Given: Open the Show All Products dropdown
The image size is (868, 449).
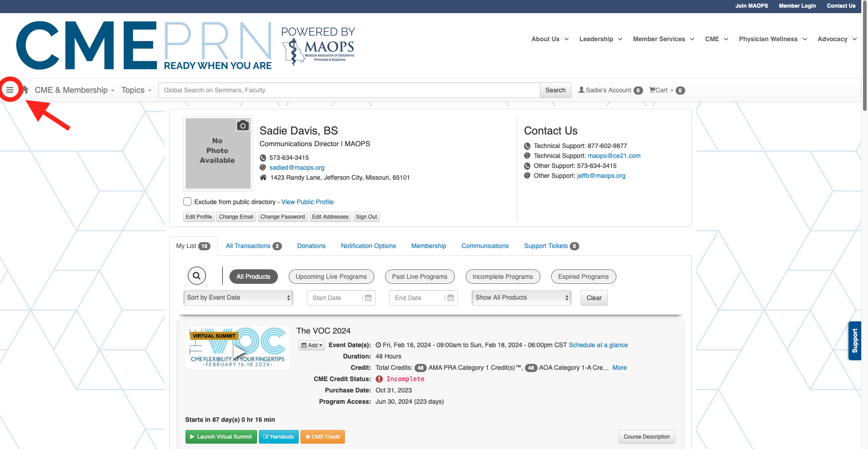Looking at the screenshot, I should pyautogui.click(x=521, y=297).
